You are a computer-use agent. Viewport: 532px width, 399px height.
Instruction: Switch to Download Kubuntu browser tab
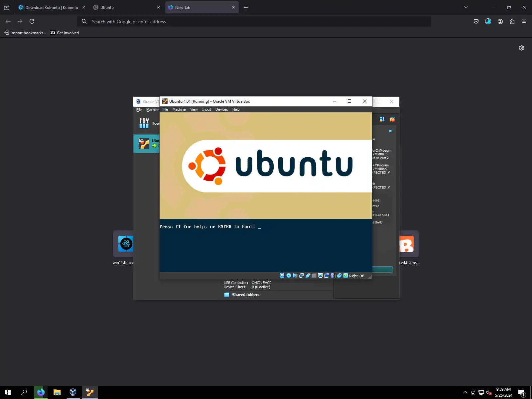click(52, 7)
